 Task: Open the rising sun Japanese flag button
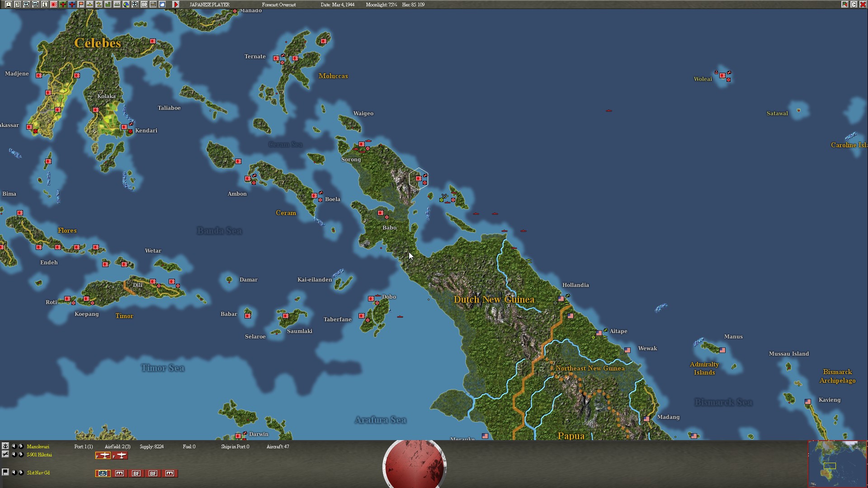pyautogui.click(x=53, y=5)
